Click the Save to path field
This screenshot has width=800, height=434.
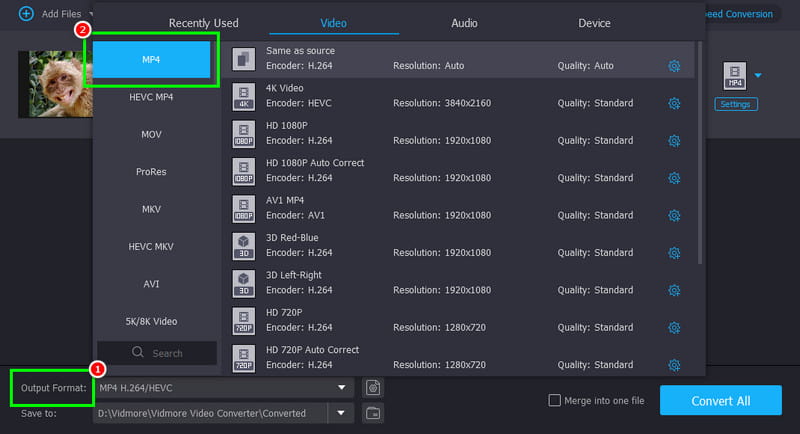pos(211,413)
